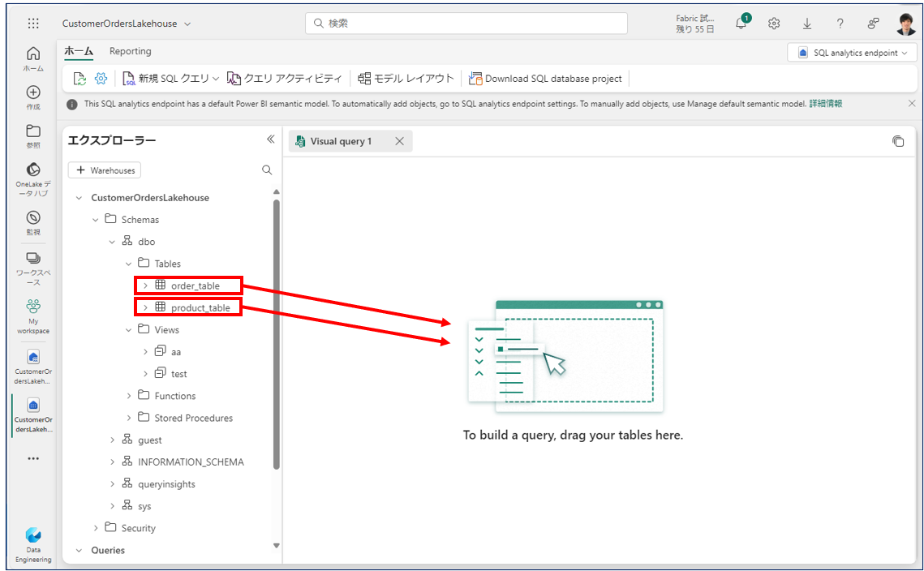Open the user profile avatar
Screen dimensions: 924x571
point(905,24)
